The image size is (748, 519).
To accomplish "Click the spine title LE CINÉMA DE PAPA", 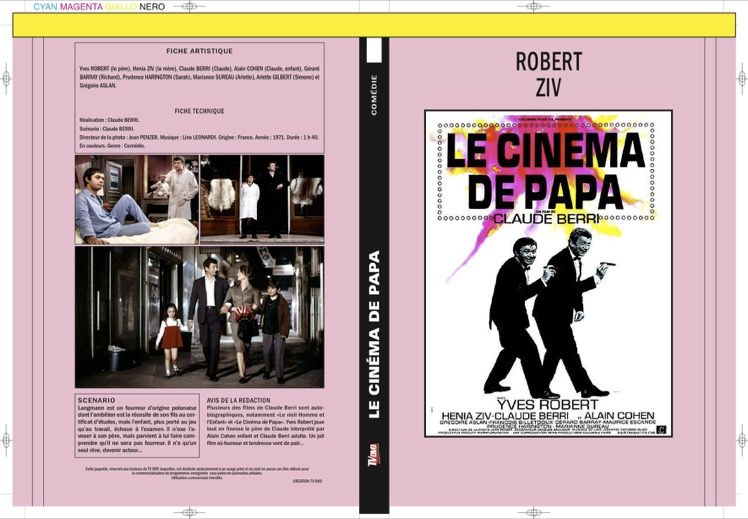I will coord(374,334).
